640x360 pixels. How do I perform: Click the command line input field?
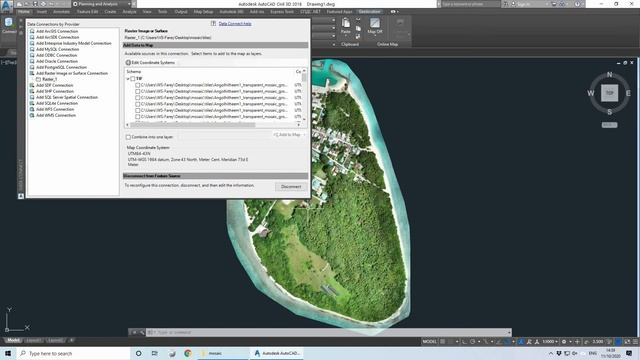(328, 332)
